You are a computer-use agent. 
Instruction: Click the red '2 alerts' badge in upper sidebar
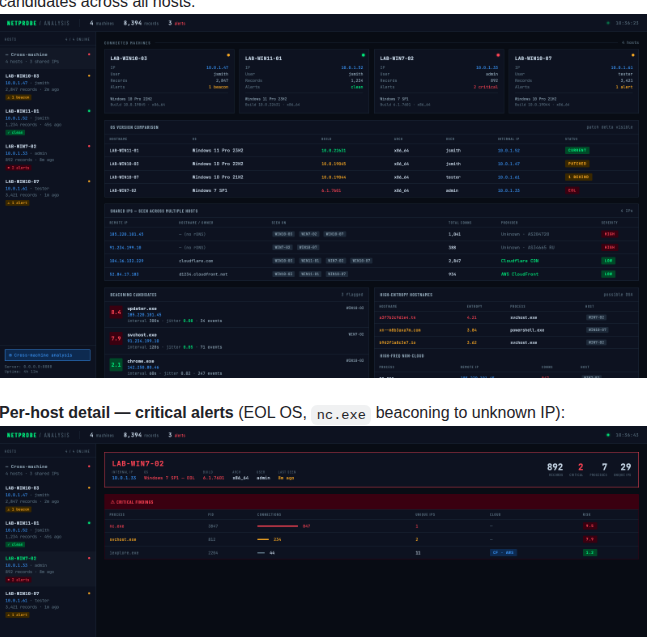click(x=18, y=168)
